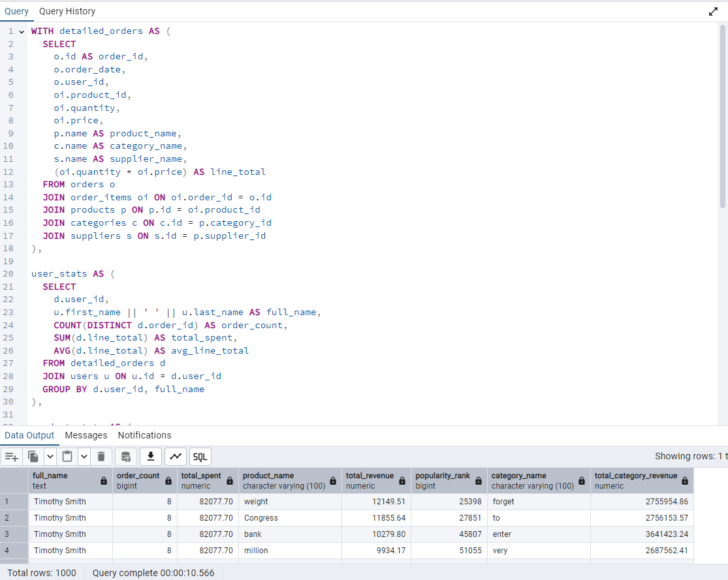
Task: Click the Add row icon
Action: tap(12, 457)
